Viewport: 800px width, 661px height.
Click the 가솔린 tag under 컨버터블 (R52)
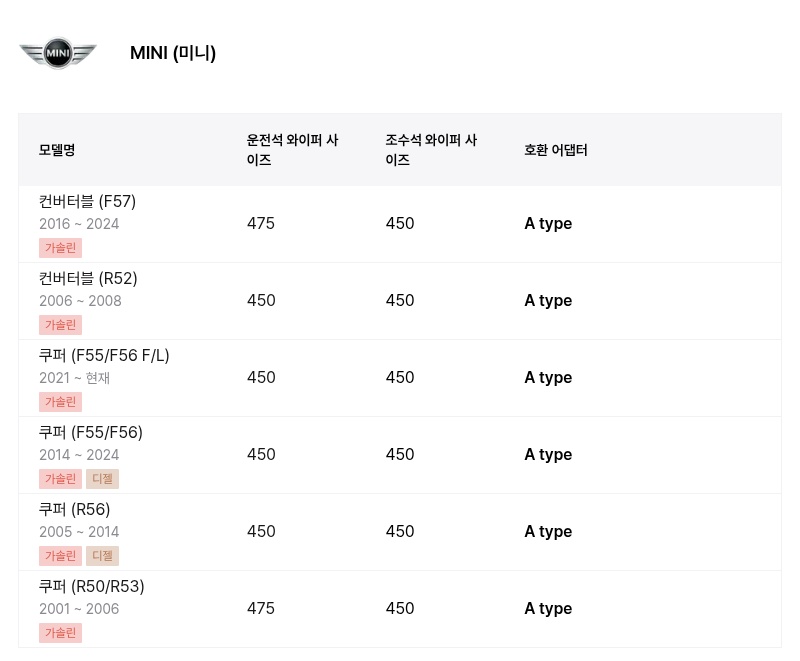pos(60,325)
